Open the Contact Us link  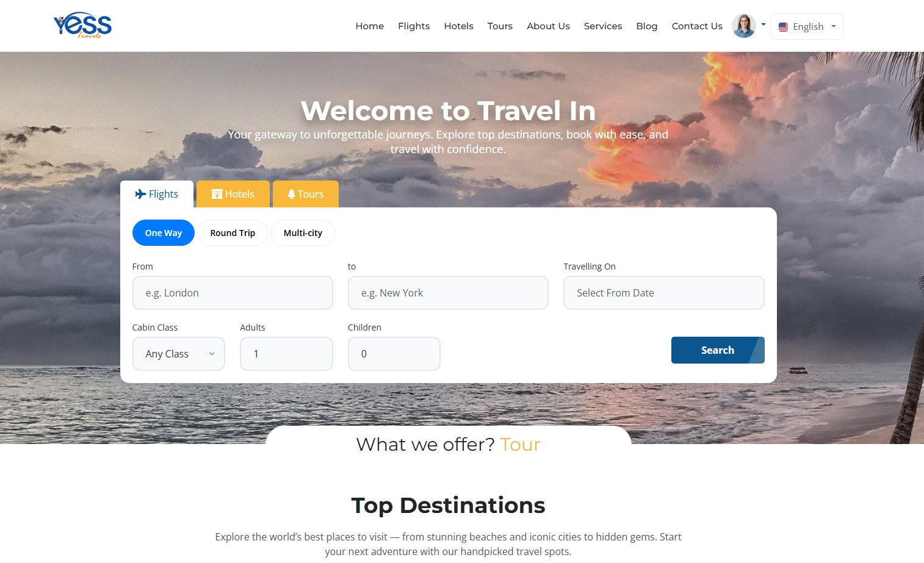tap(697, 26)
